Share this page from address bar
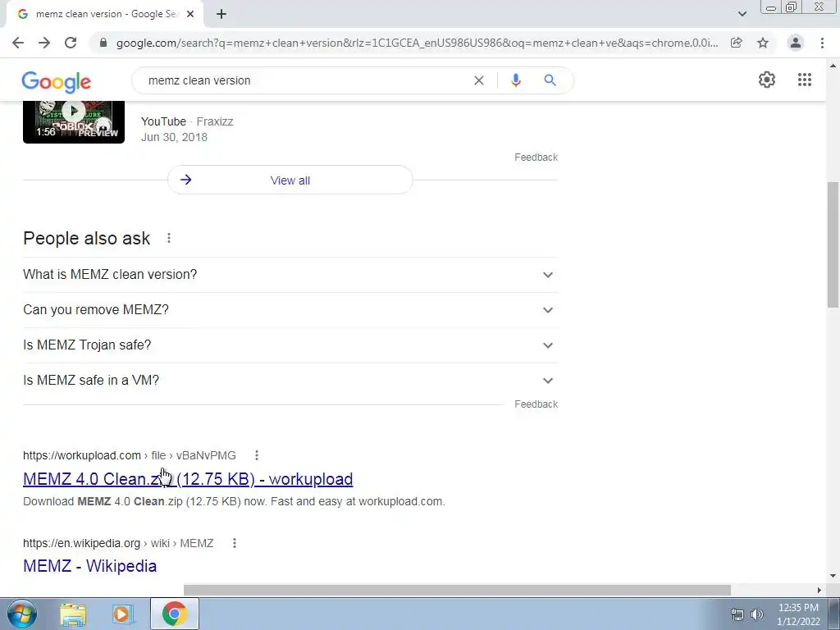The height and width of the screenshot is (630, 840). (737, 43)
